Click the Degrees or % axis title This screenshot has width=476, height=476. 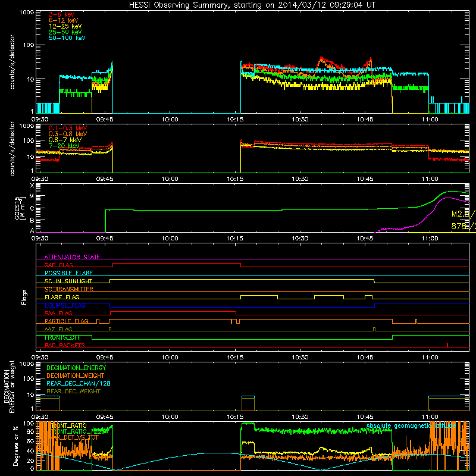[15, 446]
